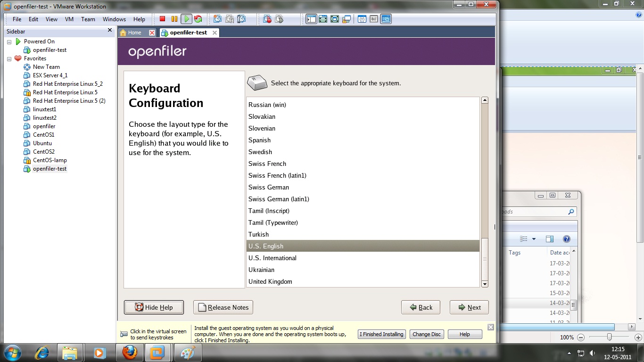The height and width of the screenshot is (362, 644).
Task: Click the Help button in install bar
Action: (x=465, y=334)
